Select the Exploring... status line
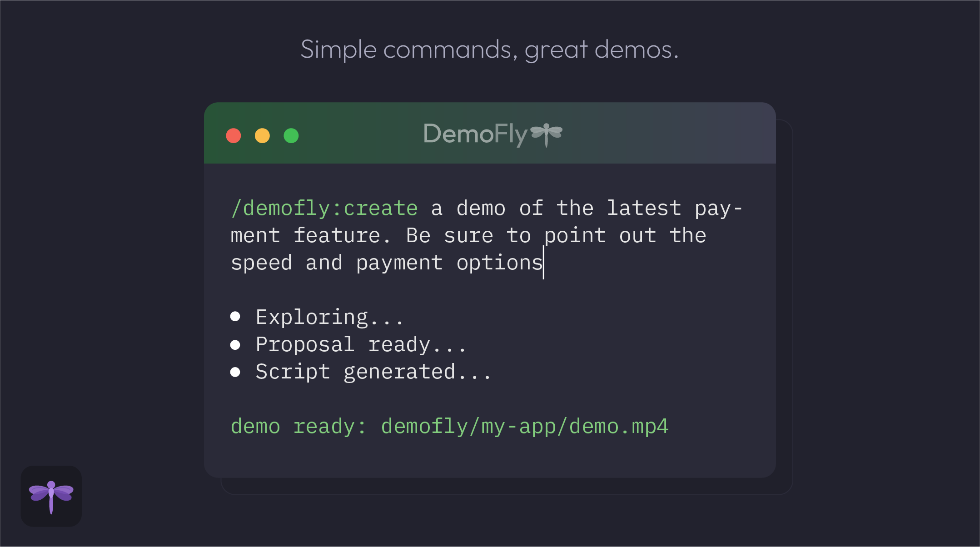This screenshot has width=980, height=547. 329,317
